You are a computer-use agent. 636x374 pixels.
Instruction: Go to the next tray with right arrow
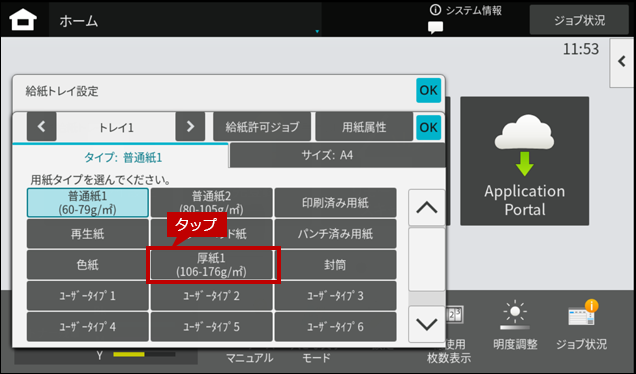190,127
